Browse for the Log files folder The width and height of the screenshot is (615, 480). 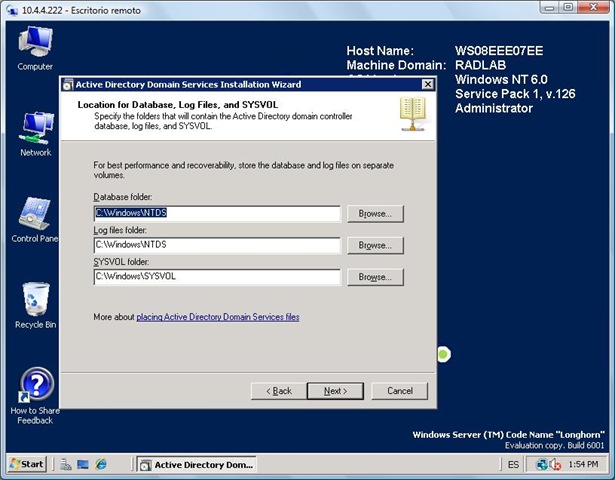375,245
